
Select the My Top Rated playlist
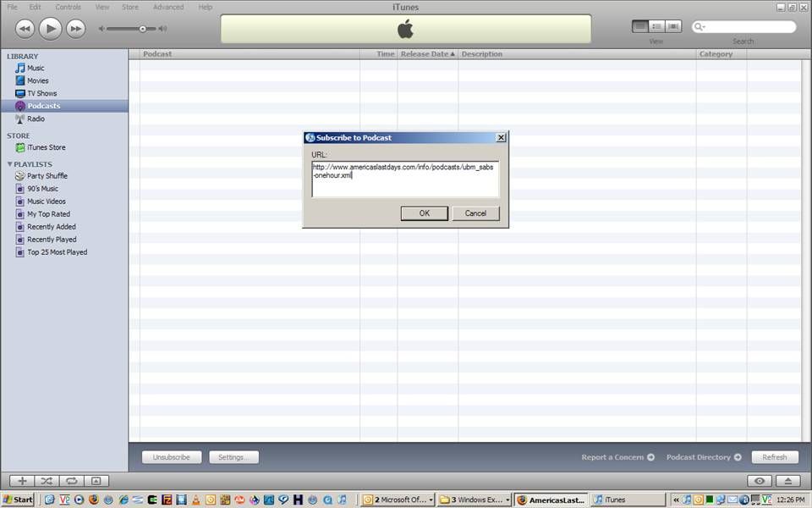point(64,214)
